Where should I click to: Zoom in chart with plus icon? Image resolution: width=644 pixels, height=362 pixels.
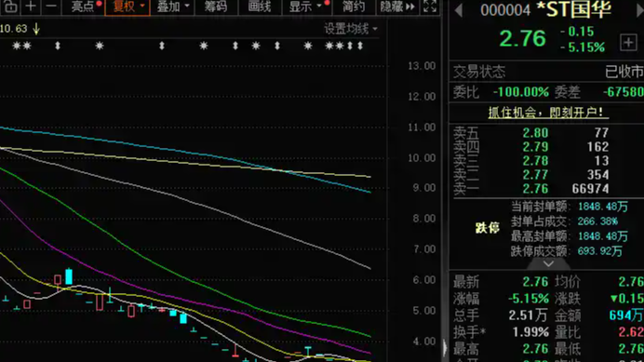tap(31, 7)
